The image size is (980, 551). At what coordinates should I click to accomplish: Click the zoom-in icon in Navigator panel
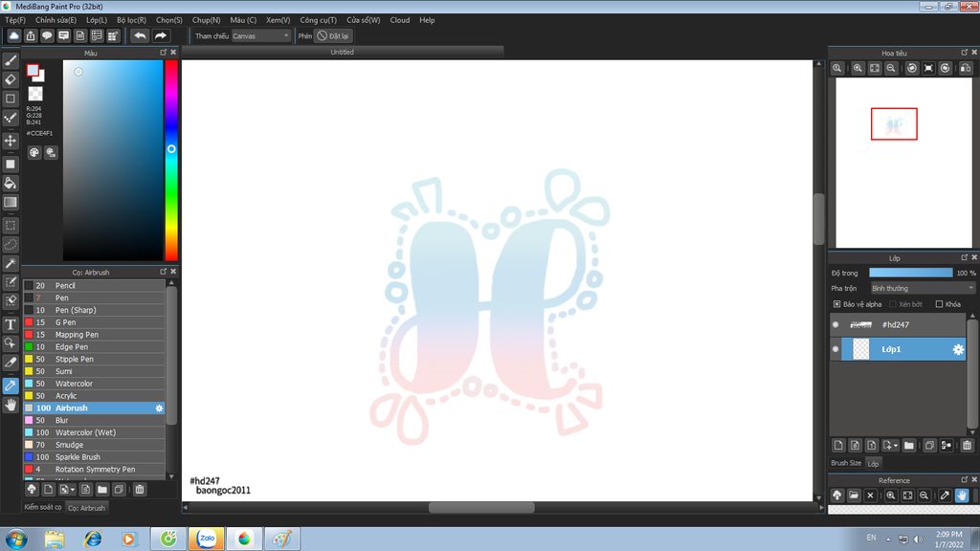coord(857,68)
